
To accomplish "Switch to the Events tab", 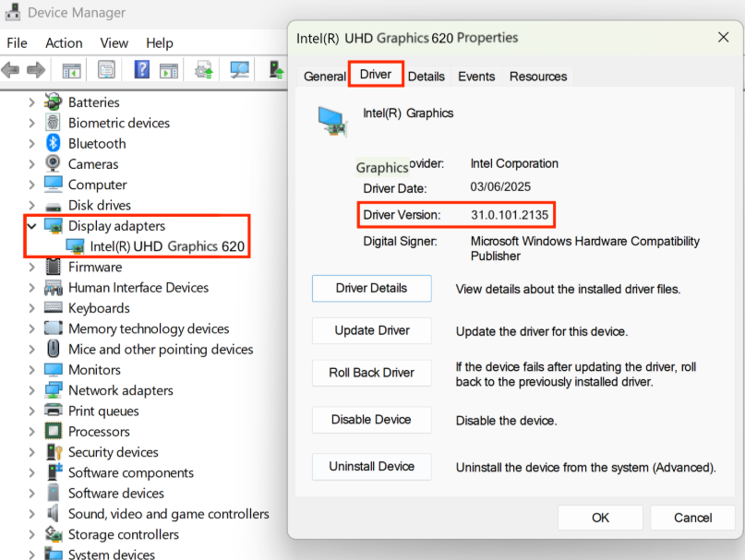I will 476,77.
